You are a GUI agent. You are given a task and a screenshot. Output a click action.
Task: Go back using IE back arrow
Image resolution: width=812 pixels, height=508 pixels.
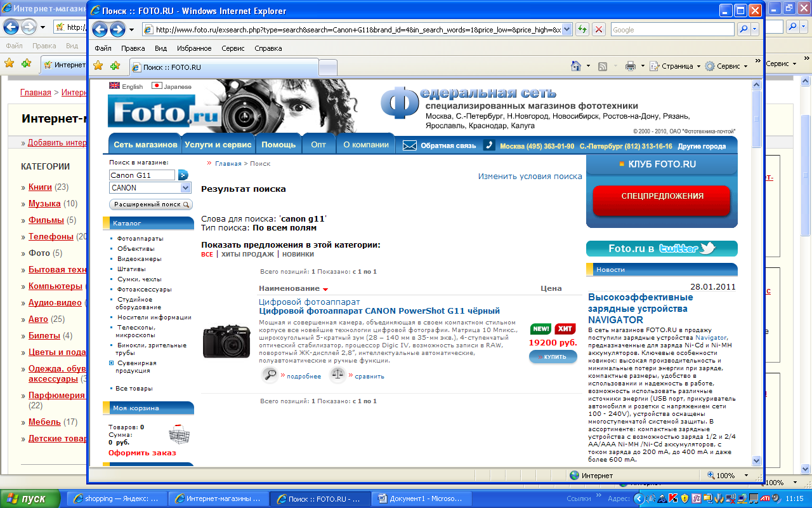100,29
